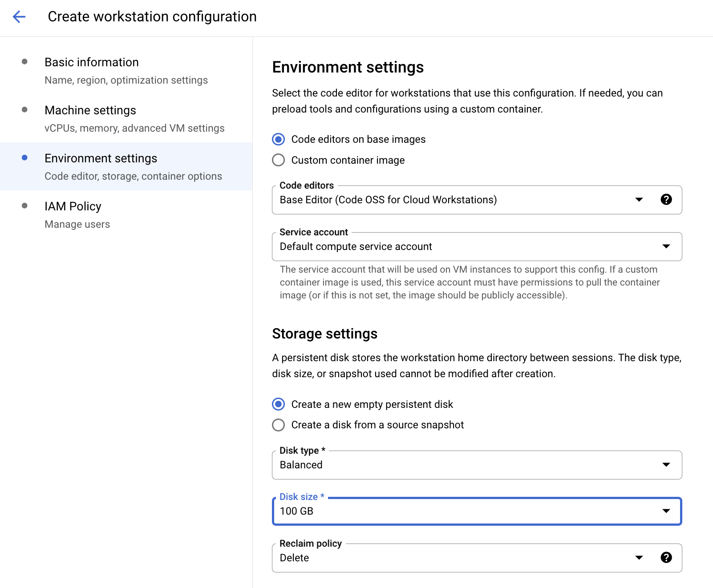Click the back arrow icon

19,17
